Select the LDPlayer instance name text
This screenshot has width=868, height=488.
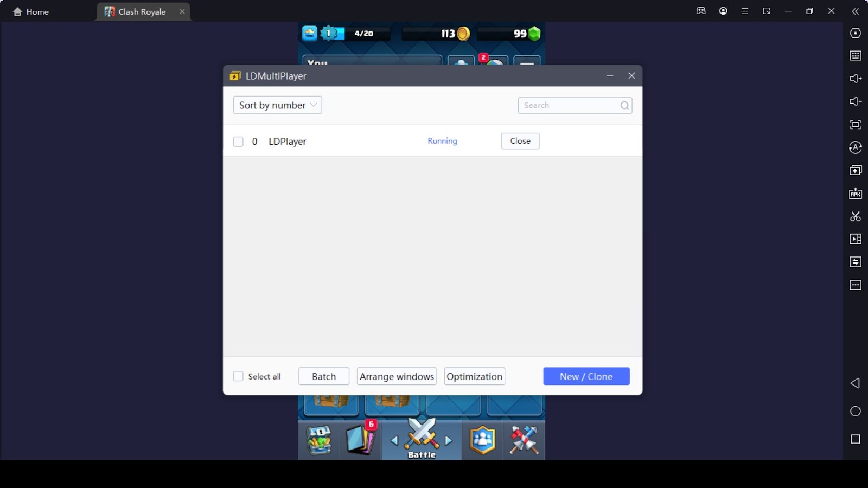coord(288,142)
